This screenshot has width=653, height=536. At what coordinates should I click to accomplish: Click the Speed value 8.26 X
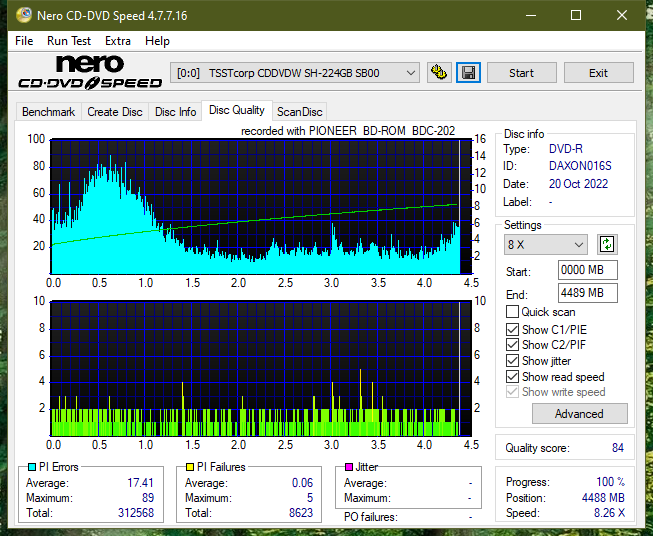(609, 513)
